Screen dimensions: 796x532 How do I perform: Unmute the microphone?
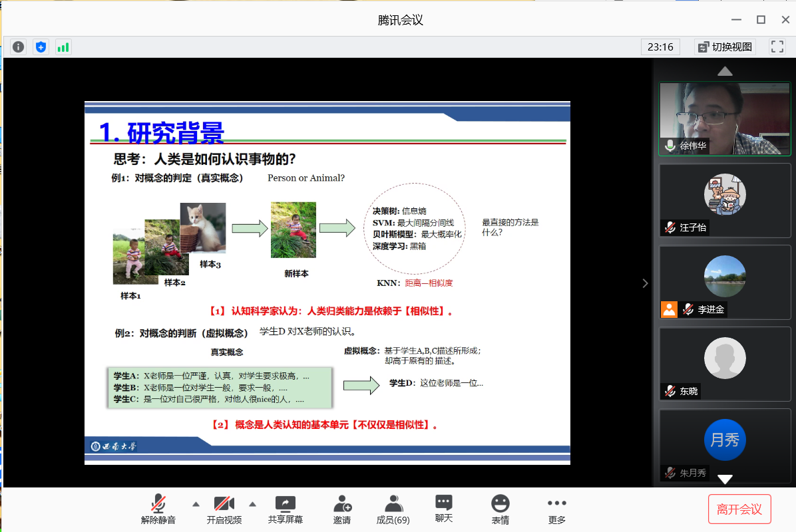(158, 509)
